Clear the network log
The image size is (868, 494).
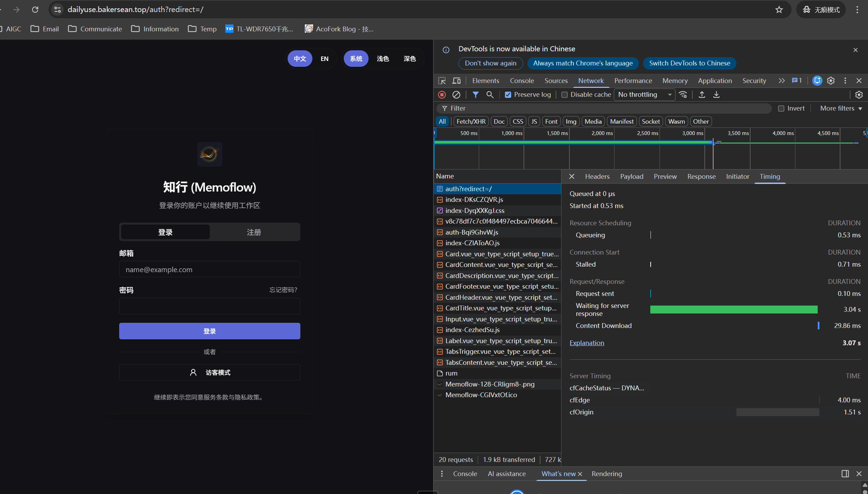pos(456,94)
